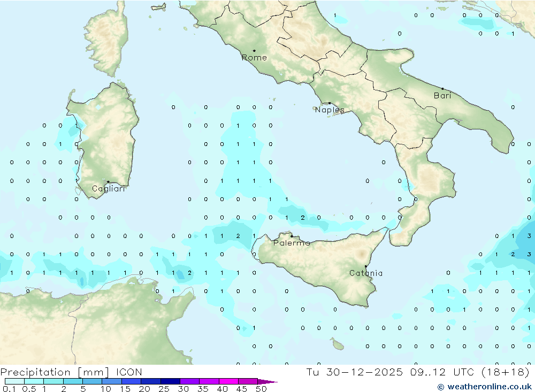Pick the 15–20 mm legend color swatch
Viewport: 535px width, 392px height.
132,381
